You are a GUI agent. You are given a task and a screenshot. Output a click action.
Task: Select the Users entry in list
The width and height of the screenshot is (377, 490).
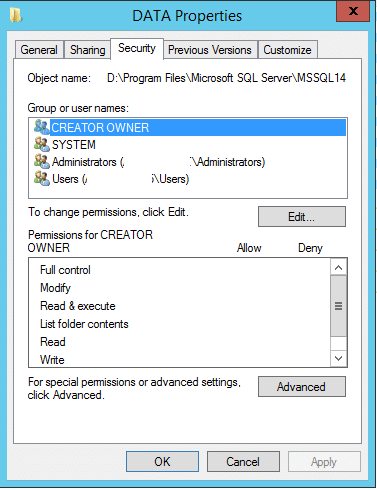click(190, 179)
